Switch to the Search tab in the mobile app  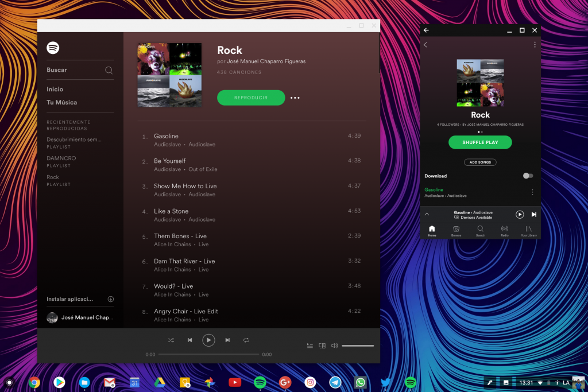pos(481,231)
